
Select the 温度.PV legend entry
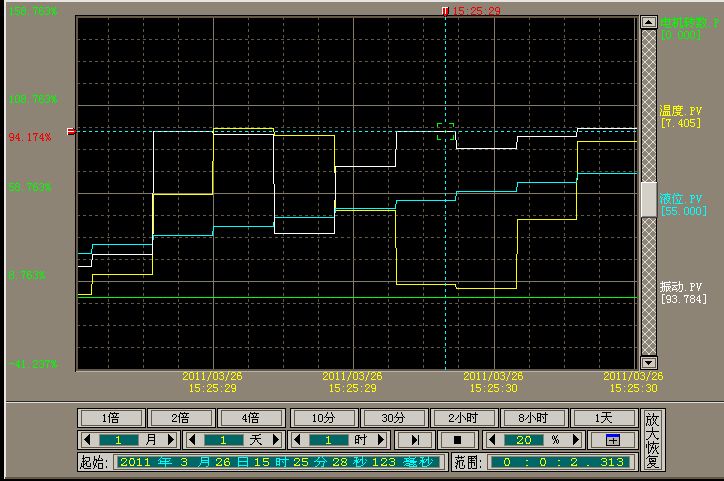tap(680, 111)
